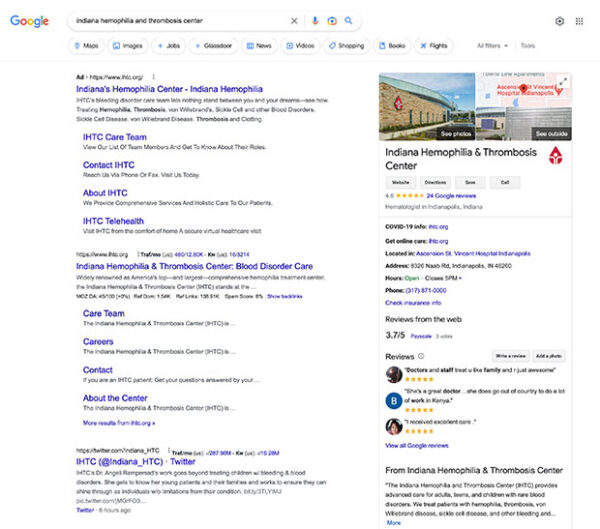Go to Google homepage via the logo

[x=29, y=21]
